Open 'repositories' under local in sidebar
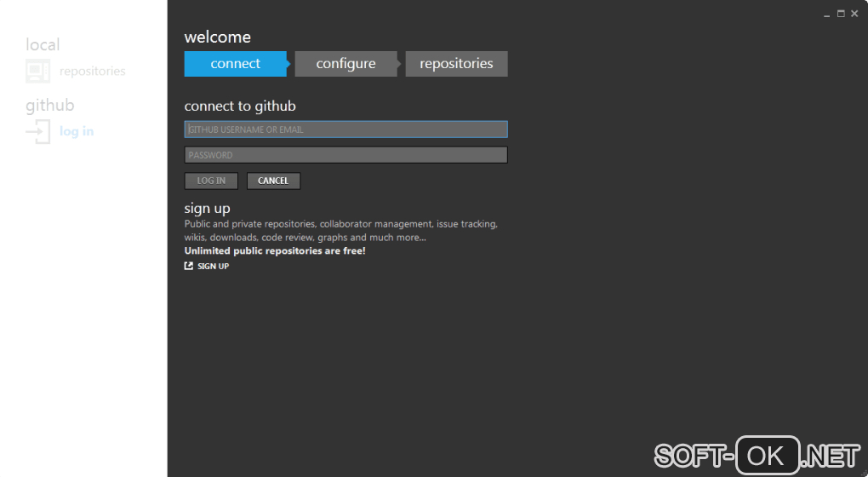Viewport: 868px width, 477px height. coord(93,71)
